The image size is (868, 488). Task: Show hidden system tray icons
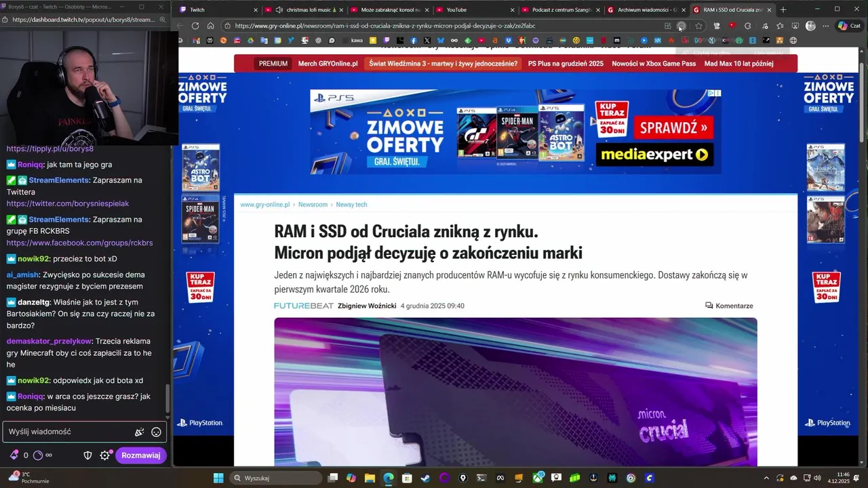click(x=766, y=478)
